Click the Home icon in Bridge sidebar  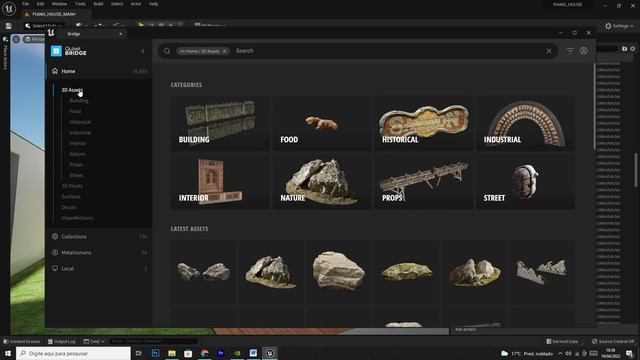(55, 71)
